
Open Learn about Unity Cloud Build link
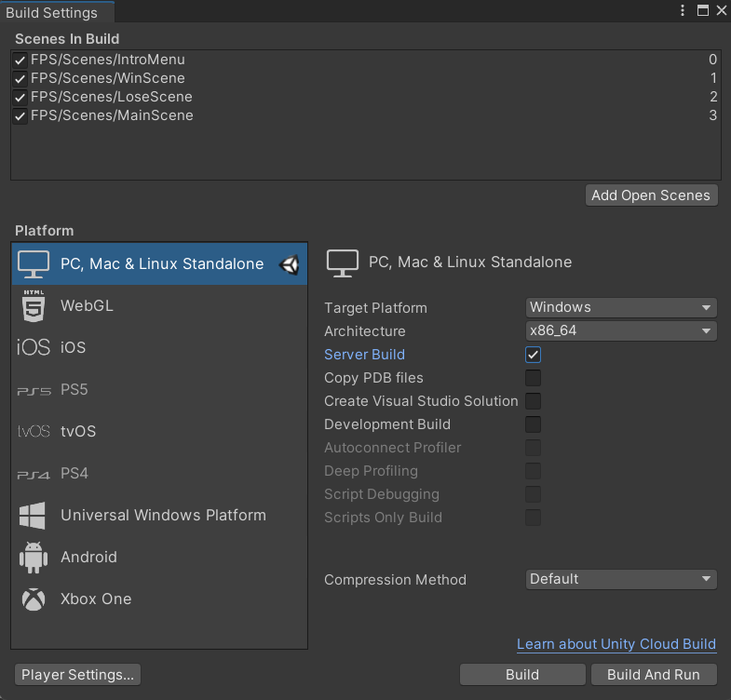616,644
